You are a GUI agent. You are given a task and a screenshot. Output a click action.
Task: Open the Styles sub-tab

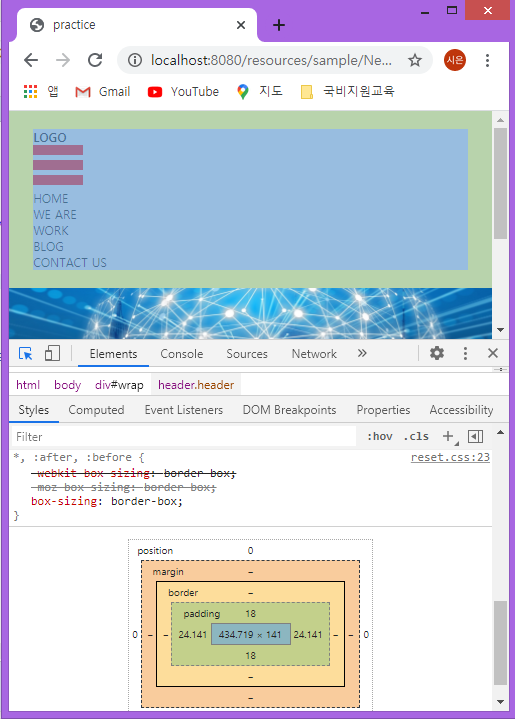point(33,410)
